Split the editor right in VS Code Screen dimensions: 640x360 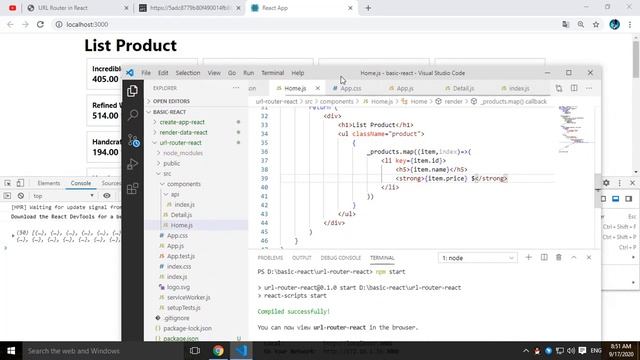(x=574, y=88)
